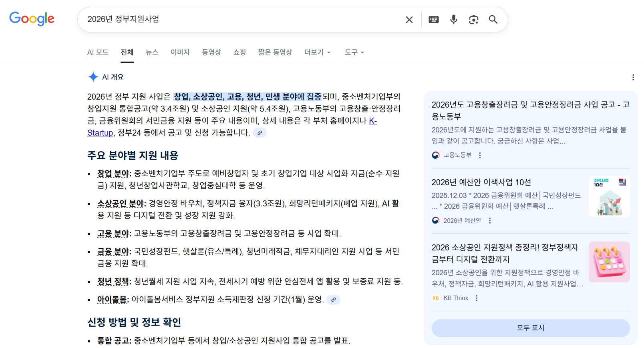The width and height of the screenshot is (644, 348).
Task: Open pink calendar thumbnail image
Action: pos(609,262)
